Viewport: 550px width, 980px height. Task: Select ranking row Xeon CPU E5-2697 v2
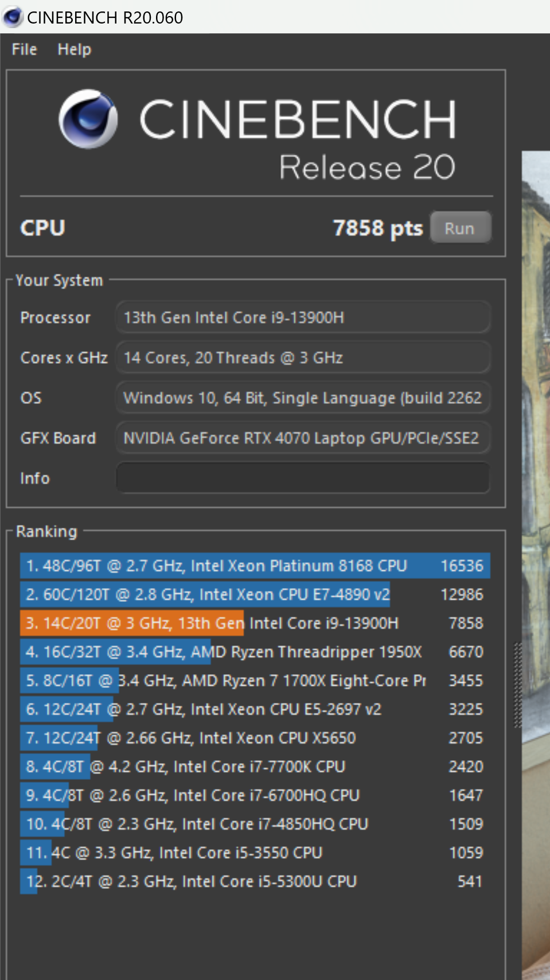255,709
